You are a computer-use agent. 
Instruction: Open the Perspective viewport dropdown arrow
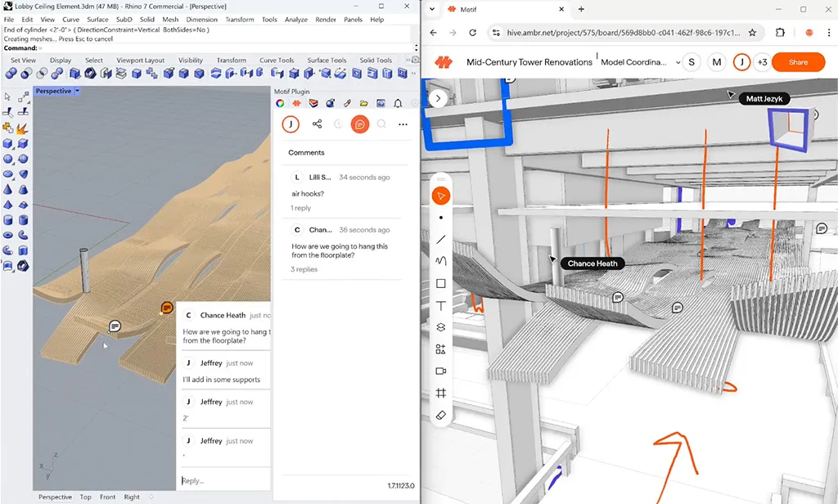pyautogui.click(x=78, y=92)
